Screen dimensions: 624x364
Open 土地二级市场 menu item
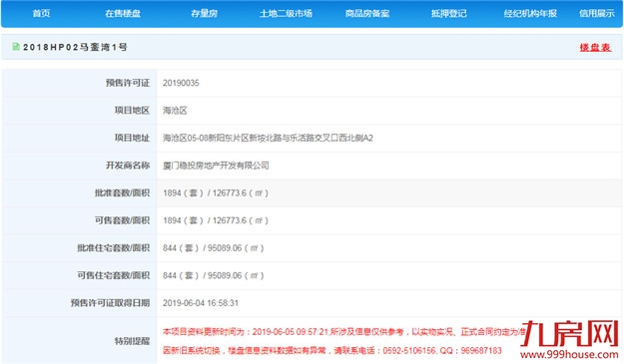coord(286,14)
